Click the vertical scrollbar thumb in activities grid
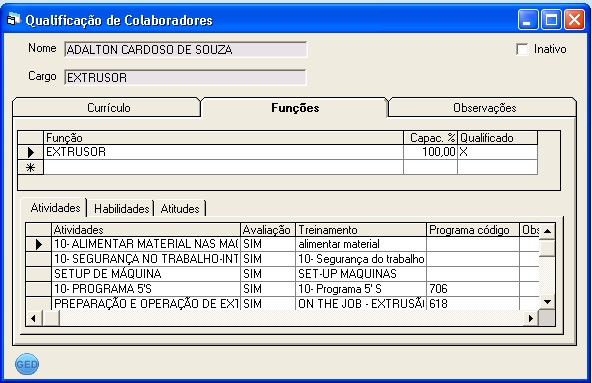This screenshot has width=592, height=383. 547,248
